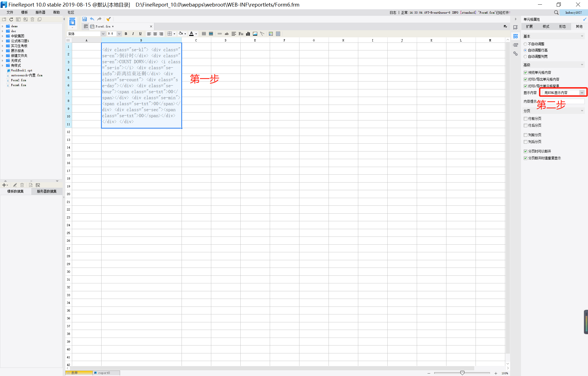Click the slope line icon
This screenshot has height=376, width=588.
click(262, 34)
